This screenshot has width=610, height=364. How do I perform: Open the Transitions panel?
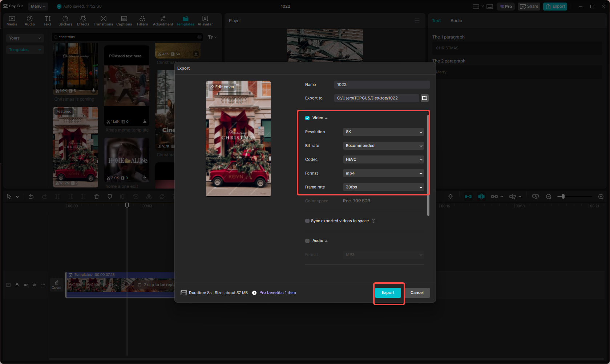[x=103, y=20]
